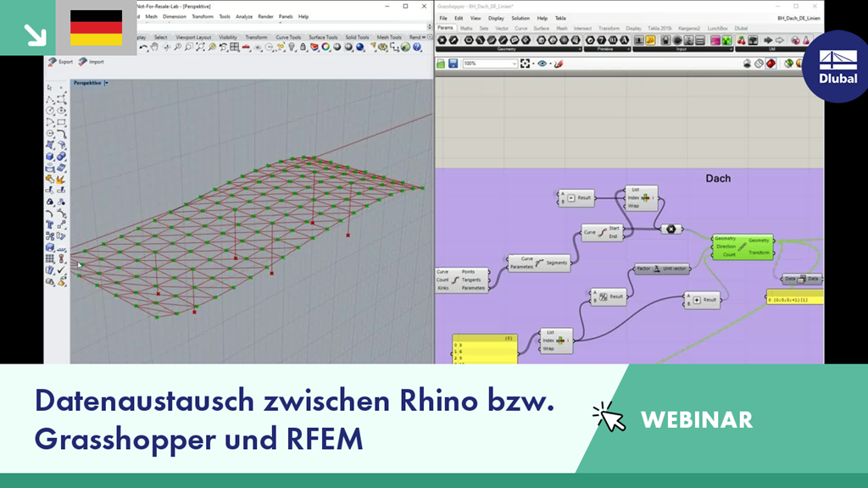The width and height of the screenshot is (868, 488).
Task: Open the dropdown arrow beside the zoom extents icon
Action: 533,64
